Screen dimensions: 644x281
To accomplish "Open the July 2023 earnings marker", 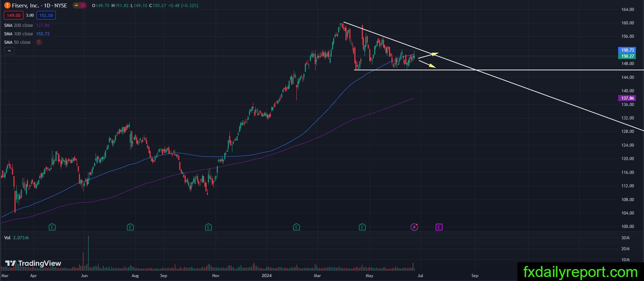I will pos(130,227).
